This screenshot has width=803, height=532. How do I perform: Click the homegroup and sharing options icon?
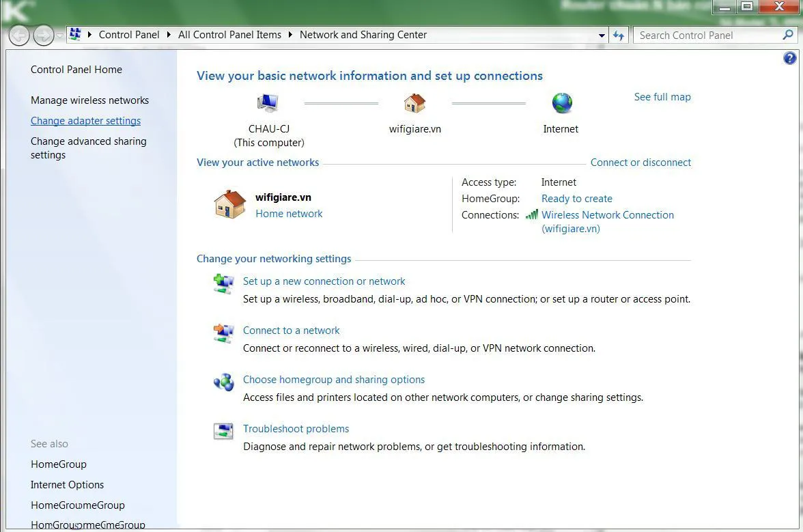223,382
